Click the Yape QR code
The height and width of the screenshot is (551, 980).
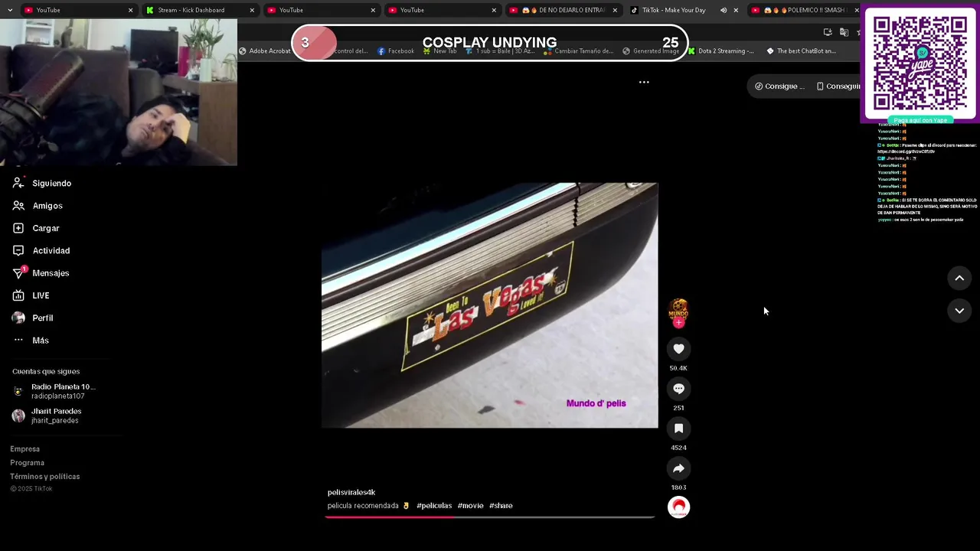tap(920, 63)
